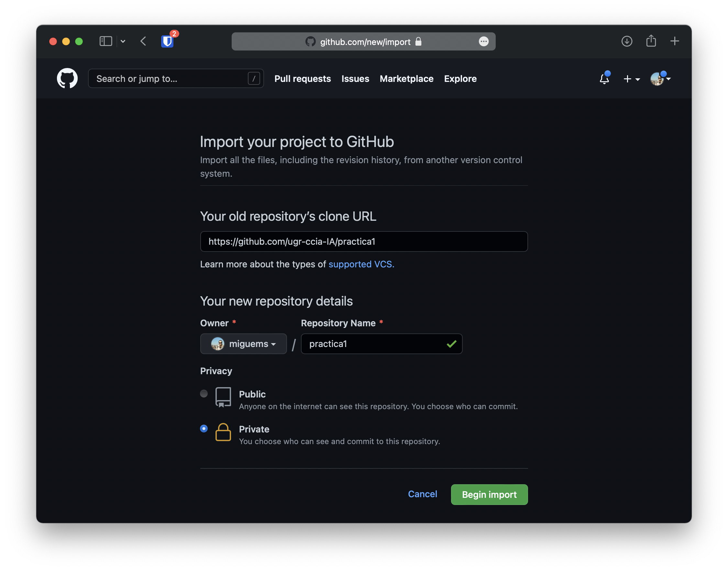Screen dimensions: 728x571
Task: Click the Bitwarden extension icon
Action: point(167,41)
